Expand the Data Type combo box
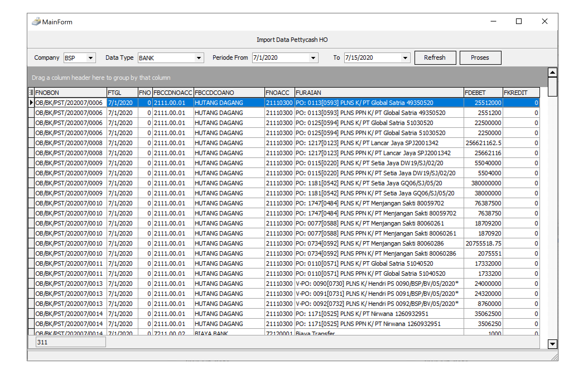Viewport: 588px width, 374px height. (x=199, y=58)
